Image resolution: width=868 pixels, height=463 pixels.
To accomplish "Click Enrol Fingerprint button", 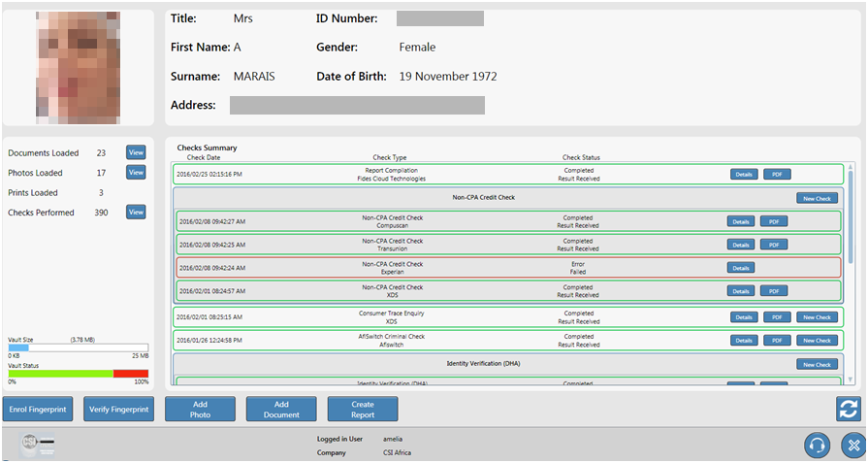I will (x=38, y=410).
